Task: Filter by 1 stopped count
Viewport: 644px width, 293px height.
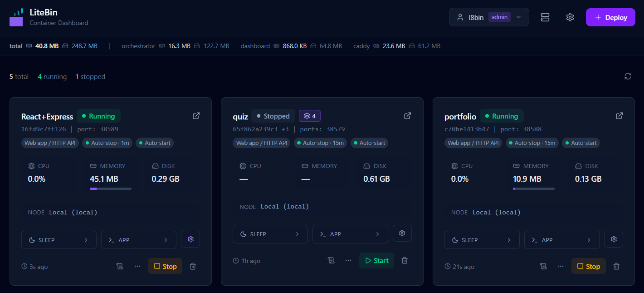Action: (x=90, y=77)
